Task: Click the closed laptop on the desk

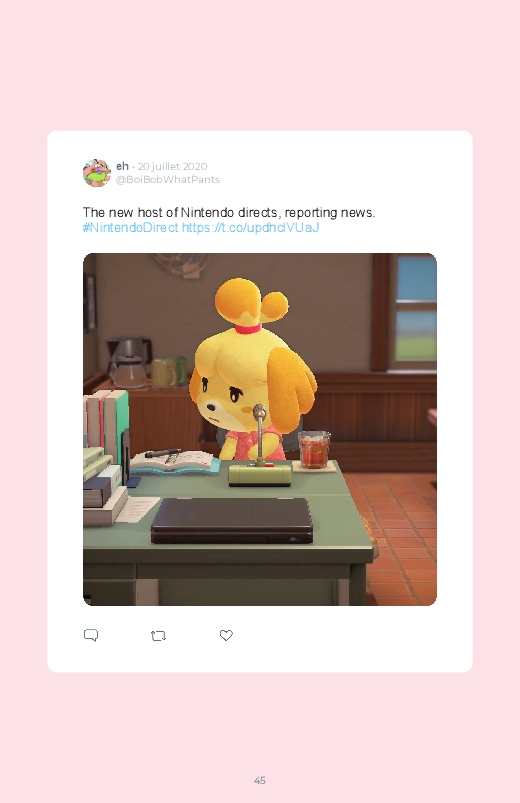Action: 232,521
